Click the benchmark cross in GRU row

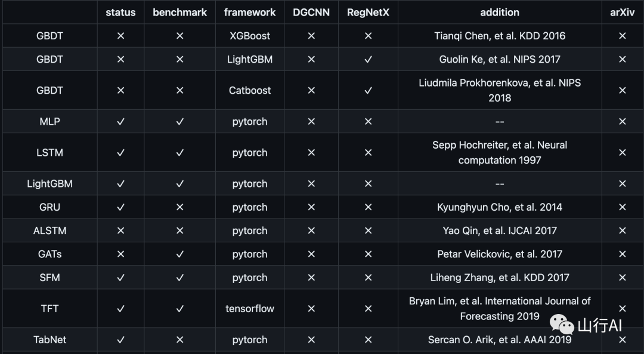[179, 208]
